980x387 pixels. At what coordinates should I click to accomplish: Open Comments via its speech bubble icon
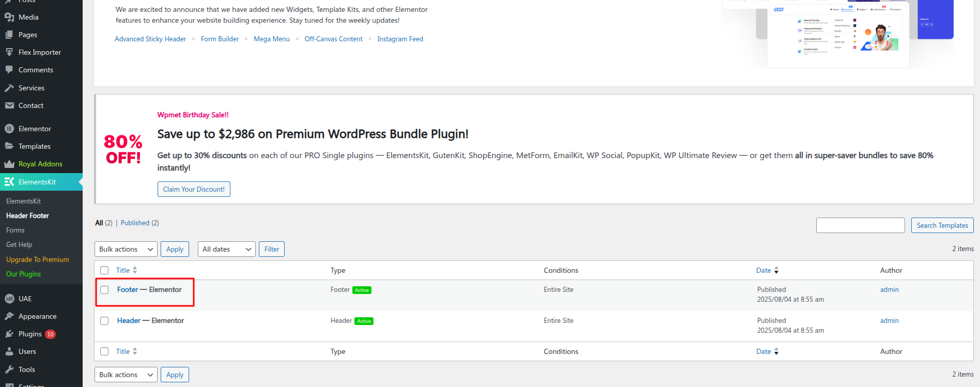click(x=9, y=70)
